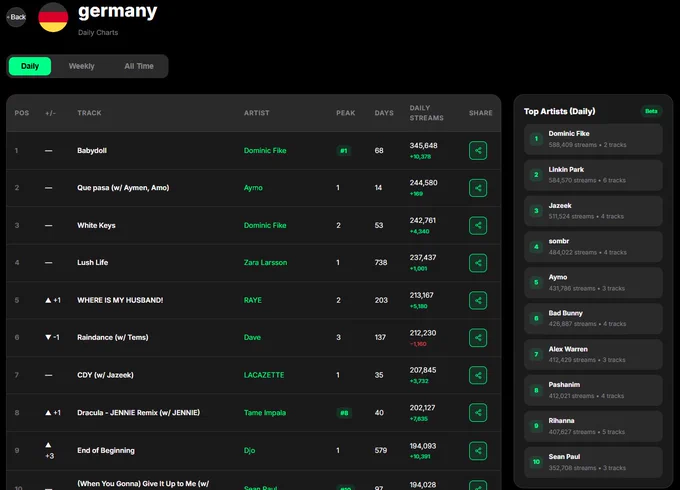
Task: Open Dave artist link
Action: [252, 337]
